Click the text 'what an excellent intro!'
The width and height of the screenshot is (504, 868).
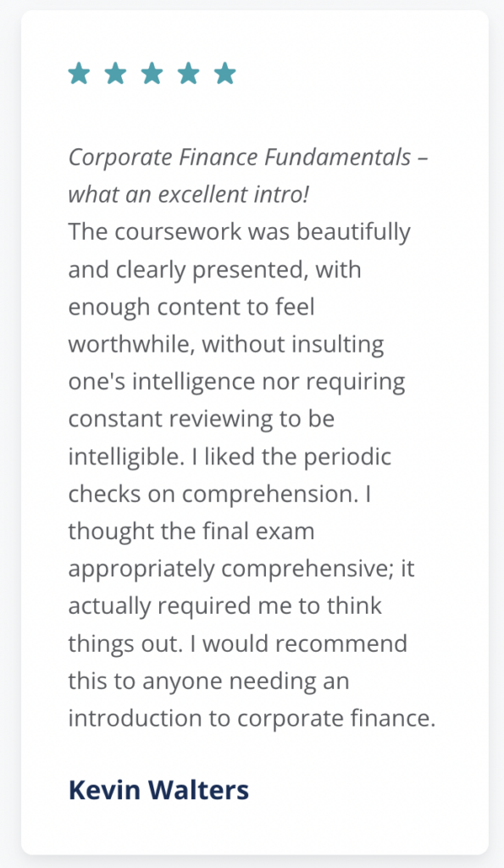[188, 195]
